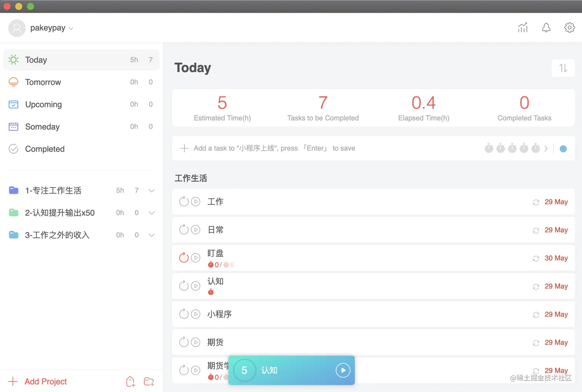Viewport: 582px width, 392px height.
Task: Start pomodoro timer for 日常 task
Action: point(196,230)
